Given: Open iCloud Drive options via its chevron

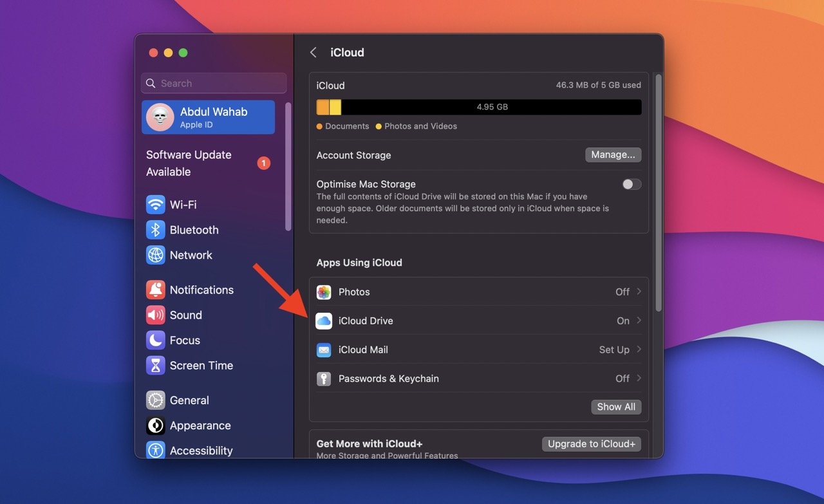Looking at the screenshot, I should click(639, 321).
